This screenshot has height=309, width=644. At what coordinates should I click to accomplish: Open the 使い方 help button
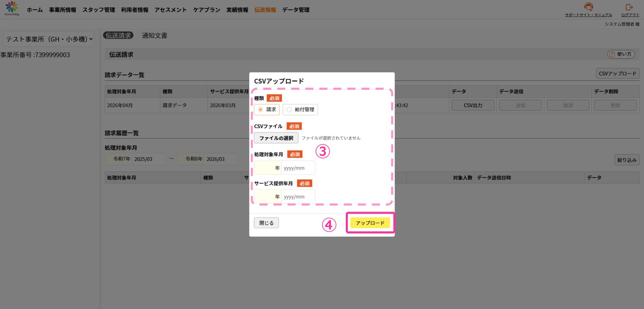(x=621, y=54)
